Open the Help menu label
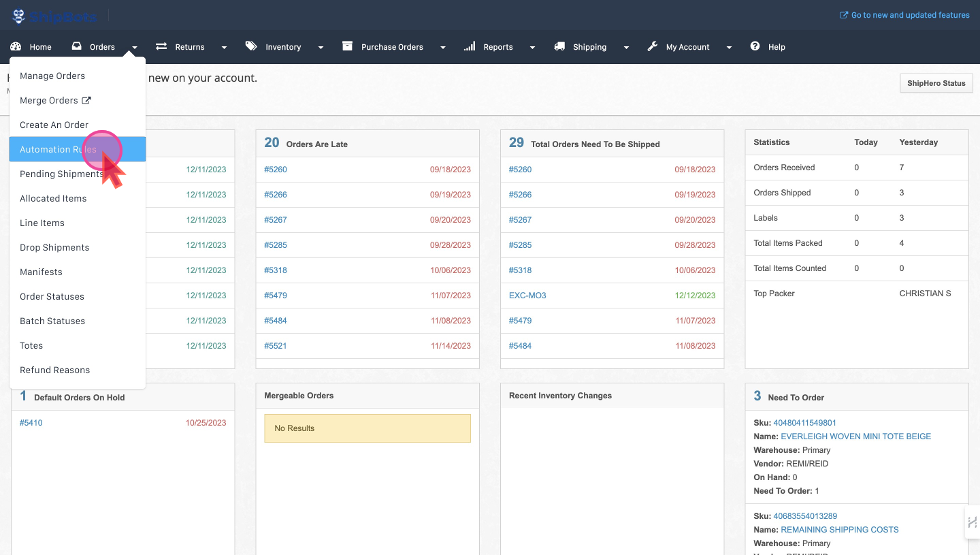The height and width of the screenshot is (555, 980). [777, 47]
